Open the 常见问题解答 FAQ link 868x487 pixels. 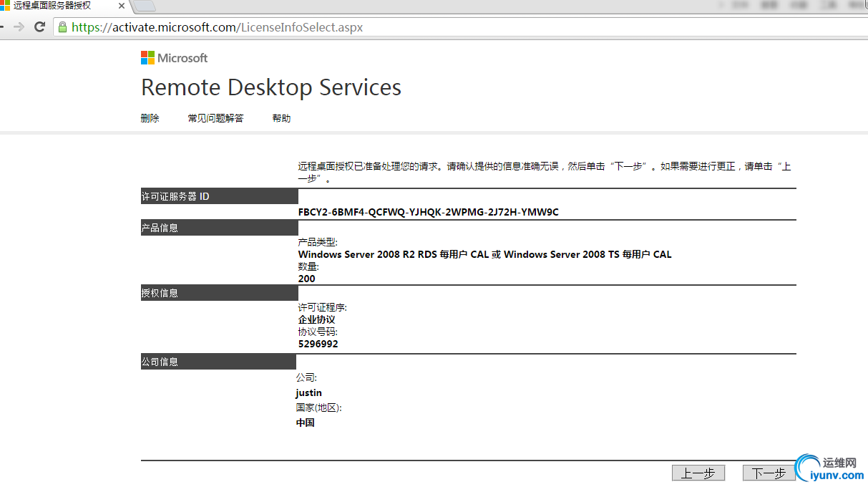point(215,118)
